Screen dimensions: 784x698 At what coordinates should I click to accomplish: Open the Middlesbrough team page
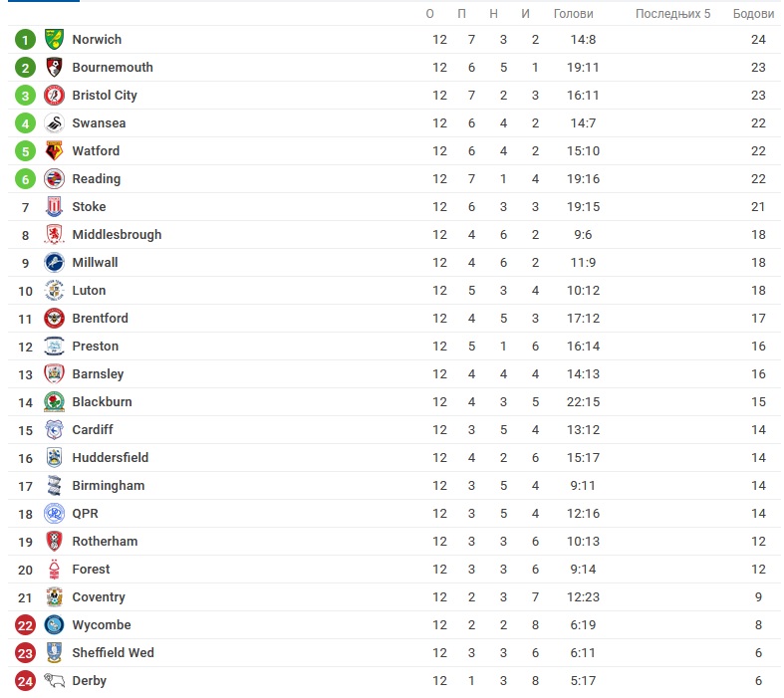point(117,235)
